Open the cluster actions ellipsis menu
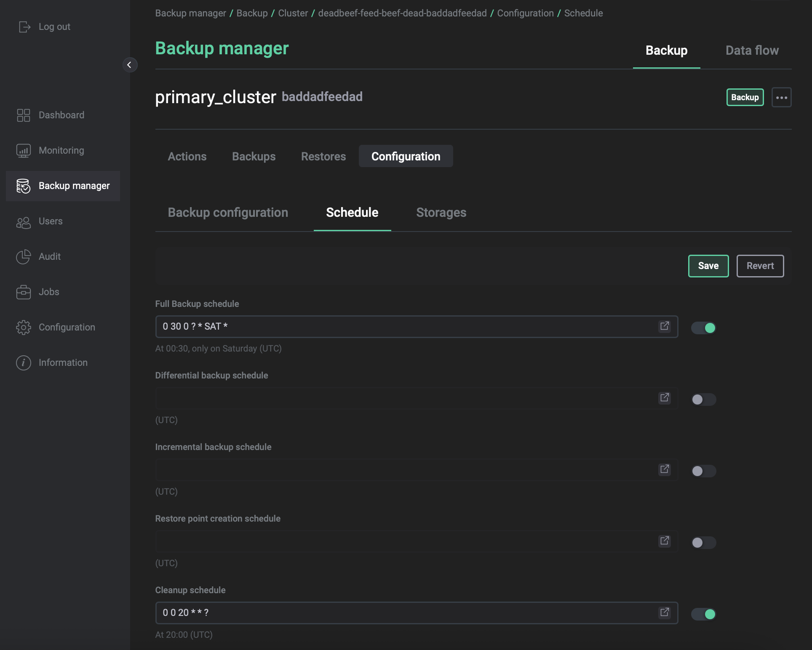This screenshot has width=812, height=650. [x=782, y=97]
